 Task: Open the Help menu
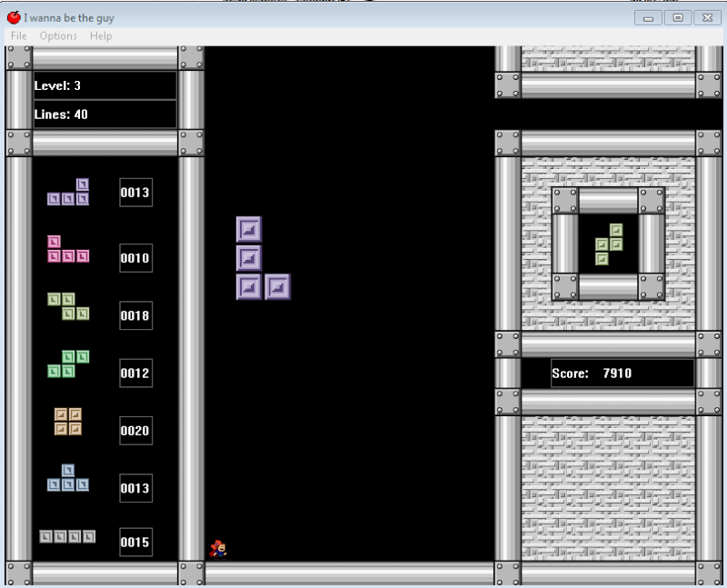(x=101, y=36)
